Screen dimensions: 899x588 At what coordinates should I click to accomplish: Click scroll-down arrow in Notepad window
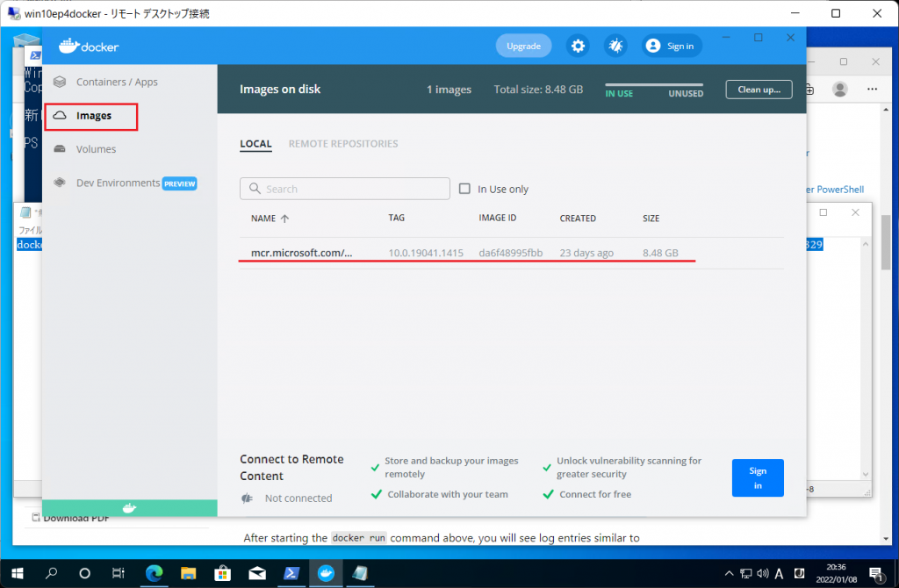pyautogui.click(x=866, y=475)
